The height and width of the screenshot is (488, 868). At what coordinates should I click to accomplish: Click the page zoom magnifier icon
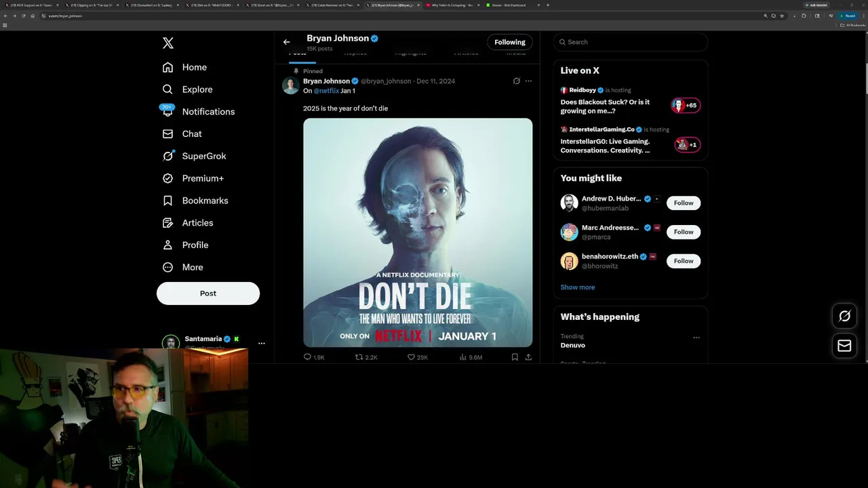pyautogui.click(x=766, y=16)
